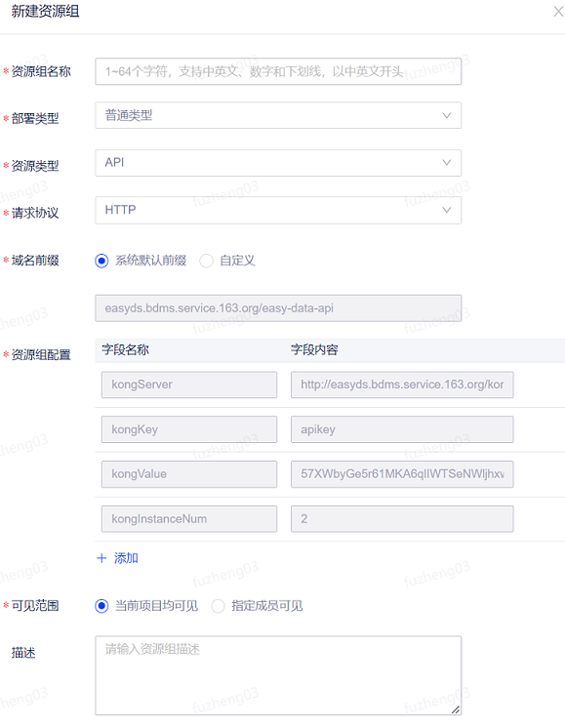Click into the 描述 textarea
565x728 pixels.
(x=278, y=675)
